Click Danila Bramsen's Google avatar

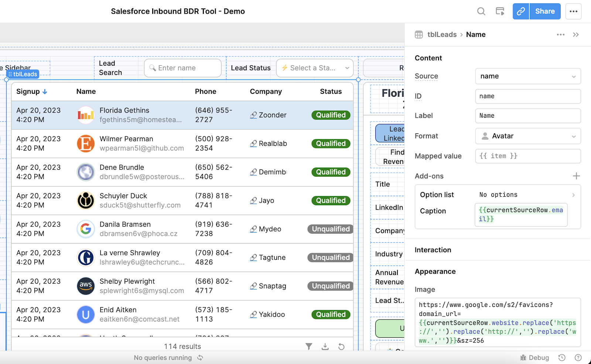point(86,229)
